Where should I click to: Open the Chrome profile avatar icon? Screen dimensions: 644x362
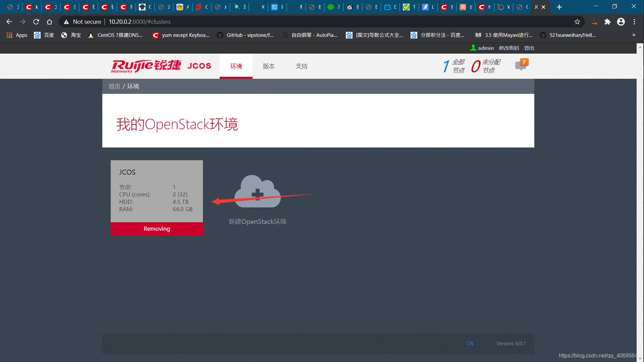[621, 22]
